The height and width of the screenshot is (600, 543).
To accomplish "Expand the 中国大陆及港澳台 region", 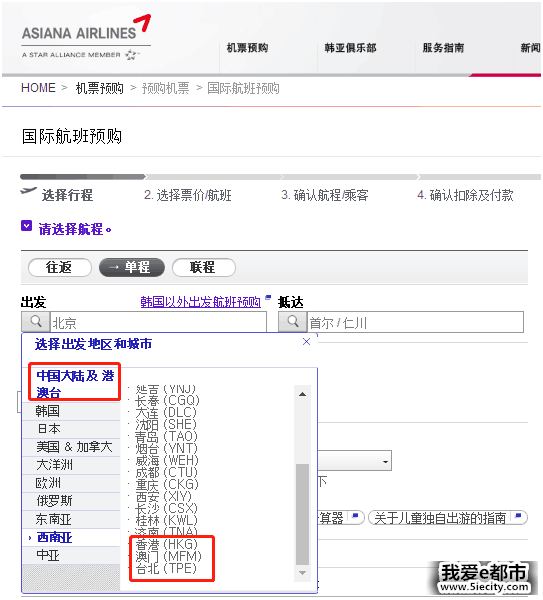I will point(75,383).
